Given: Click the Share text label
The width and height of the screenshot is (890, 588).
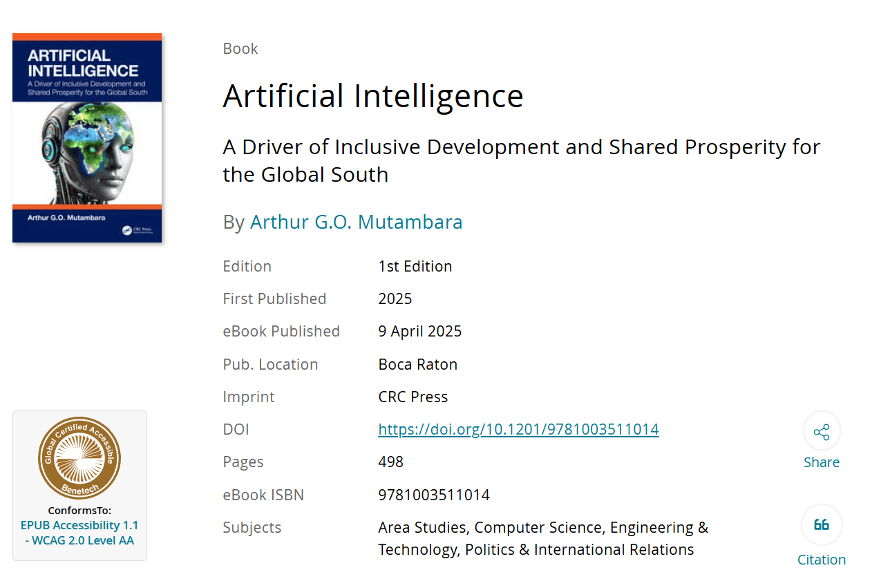Looking at the screenshot, I should tap(822, 462).
